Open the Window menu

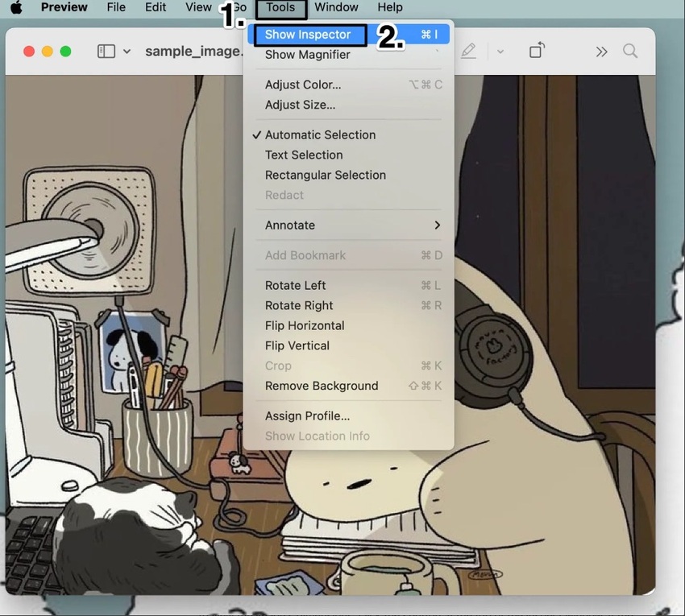pos(336,7)
